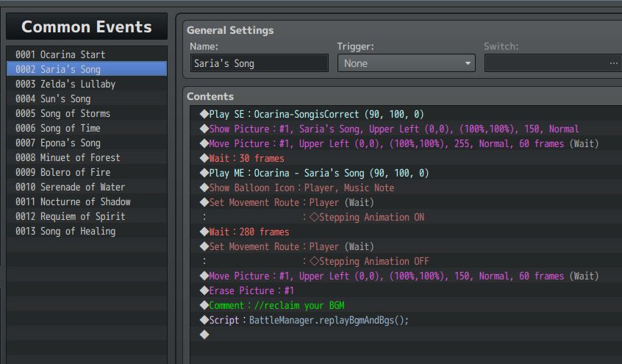Click the Common Events header button
Screen dimensions: 622x364
click(x=87, y=26)
